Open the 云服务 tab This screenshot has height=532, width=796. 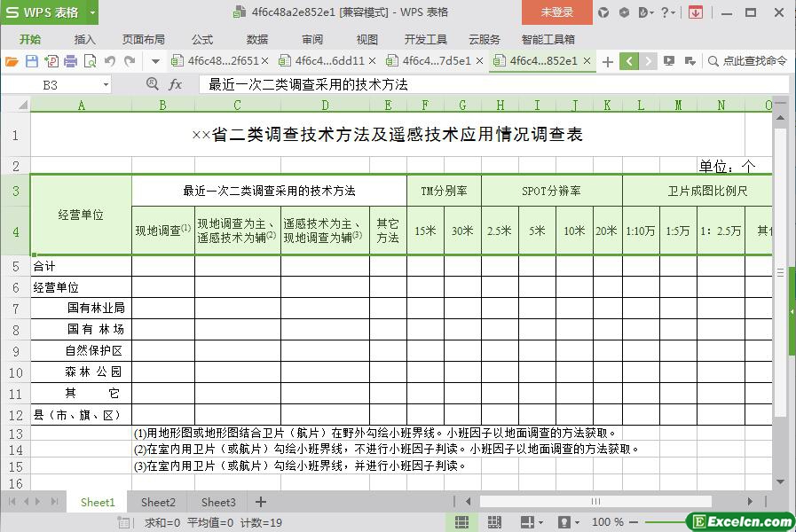click(x=485, y=39)
